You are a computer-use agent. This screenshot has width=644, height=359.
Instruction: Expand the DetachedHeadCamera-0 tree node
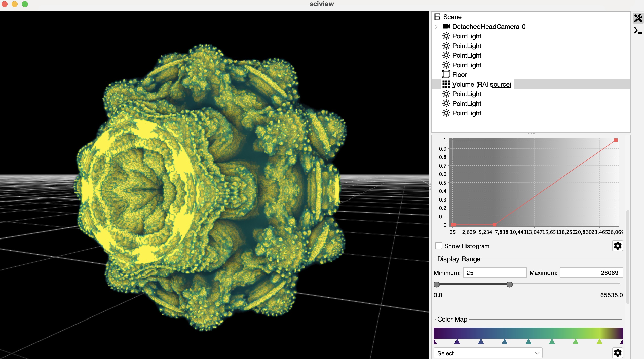point(436,27)
